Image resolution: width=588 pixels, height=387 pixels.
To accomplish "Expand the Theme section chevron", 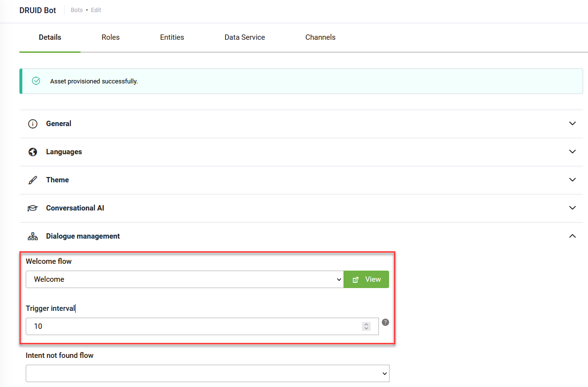I will pos(572,180).
